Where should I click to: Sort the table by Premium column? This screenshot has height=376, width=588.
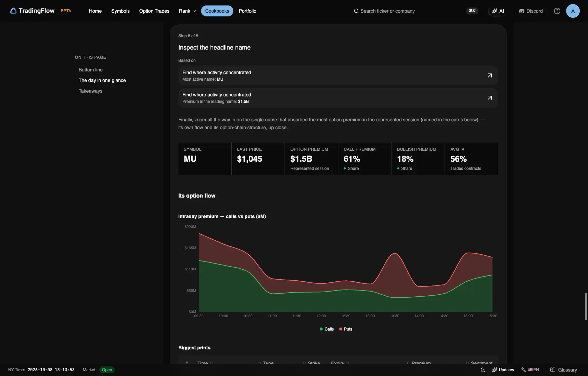[418, 363]
